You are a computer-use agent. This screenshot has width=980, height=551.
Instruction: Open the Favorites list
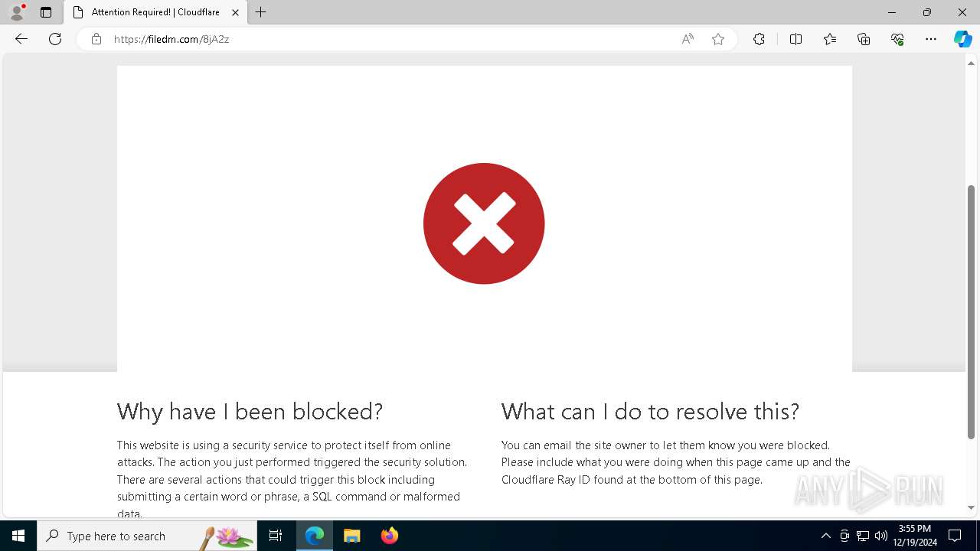(830, 39)
